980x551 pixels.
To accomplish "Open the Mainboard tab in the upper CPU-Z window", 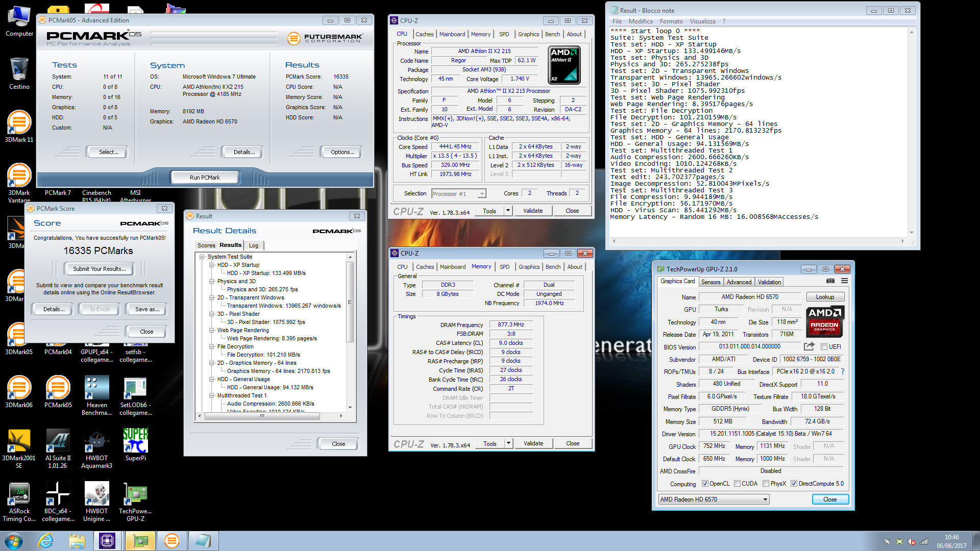I will [452, 34].
